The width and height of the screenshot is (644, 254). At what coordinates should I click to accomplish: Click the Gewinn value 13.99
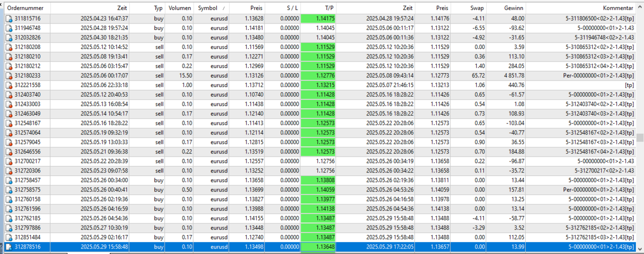pyautogui.click(x=517, y=247)
